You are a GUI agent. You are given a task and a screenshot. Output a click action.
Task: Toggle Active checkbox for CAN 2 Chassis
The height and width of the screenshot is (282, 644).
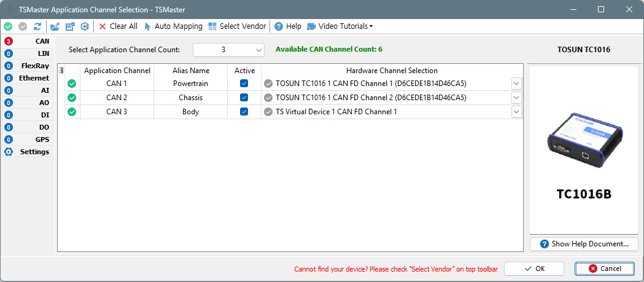(x=244, y=98)
